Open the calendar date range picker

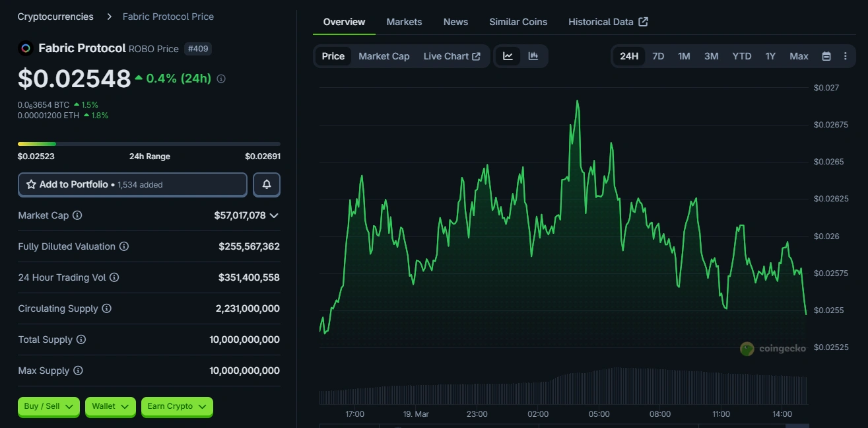[x=826, y=56]
